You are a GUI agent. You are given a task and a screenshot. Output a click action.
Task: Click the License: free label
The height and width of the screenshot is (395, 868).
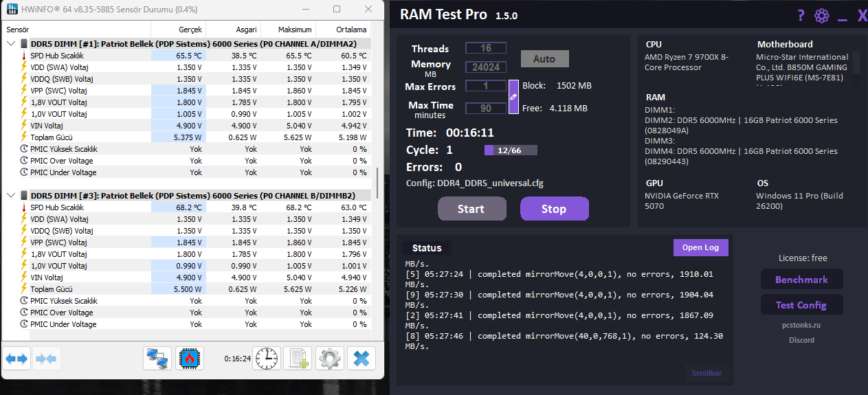pyautogui.click(x=803, y=258)
